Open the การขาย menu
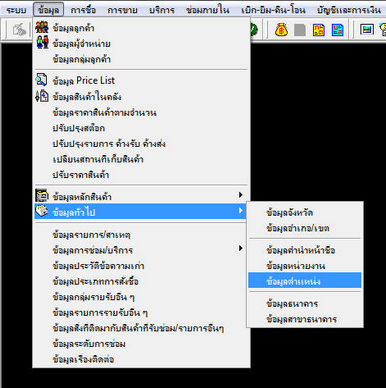Viewport: 386px width, 388px height. point(122,10)
